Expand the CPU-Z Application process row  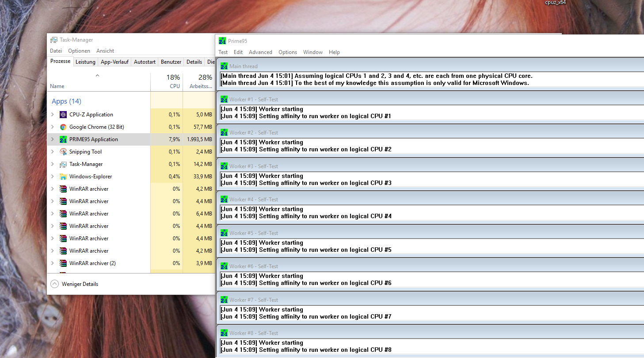53,115
